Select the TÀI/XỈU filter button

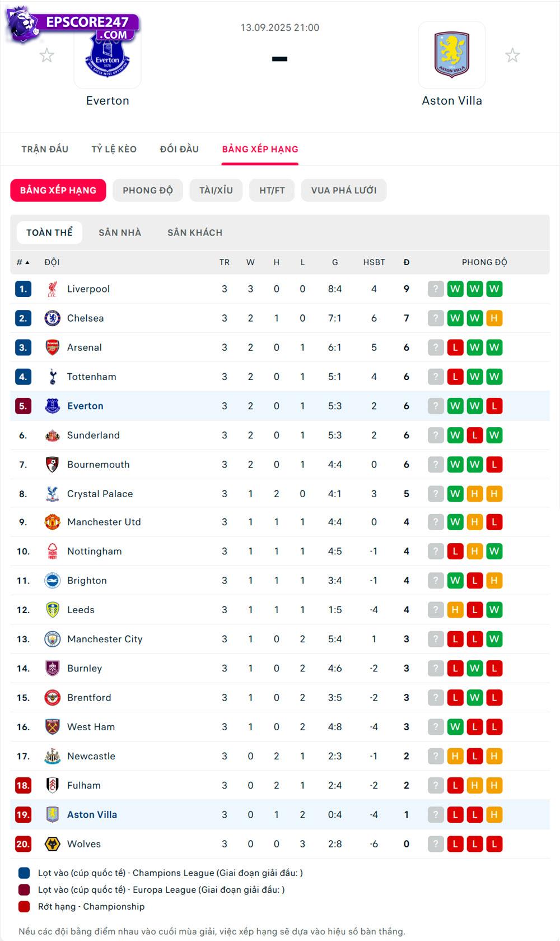216,191
